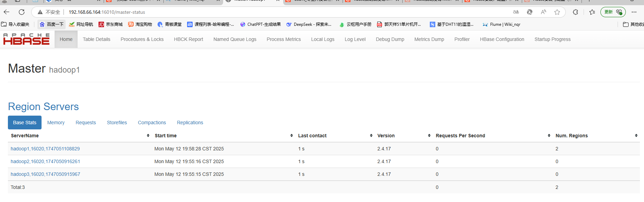Open Table Details in the navbar
The image size is (644, 202).
coord(96,39)
